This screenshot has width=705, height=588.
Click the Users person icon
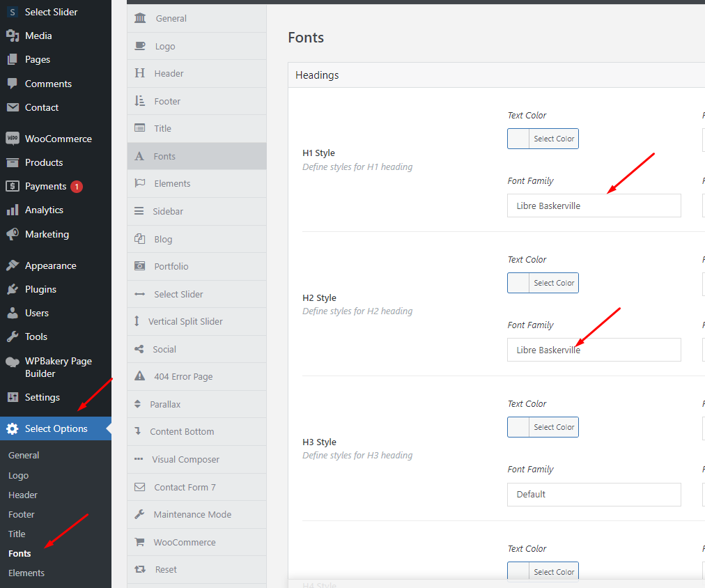pos(13,313)
